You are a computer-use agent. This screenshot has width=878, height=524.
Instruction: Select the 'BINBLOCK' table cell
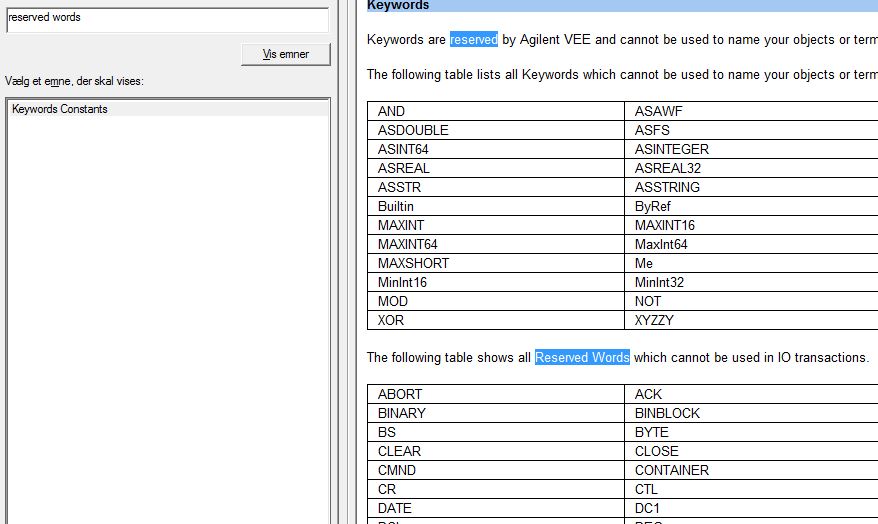click(x=667, y=414)
